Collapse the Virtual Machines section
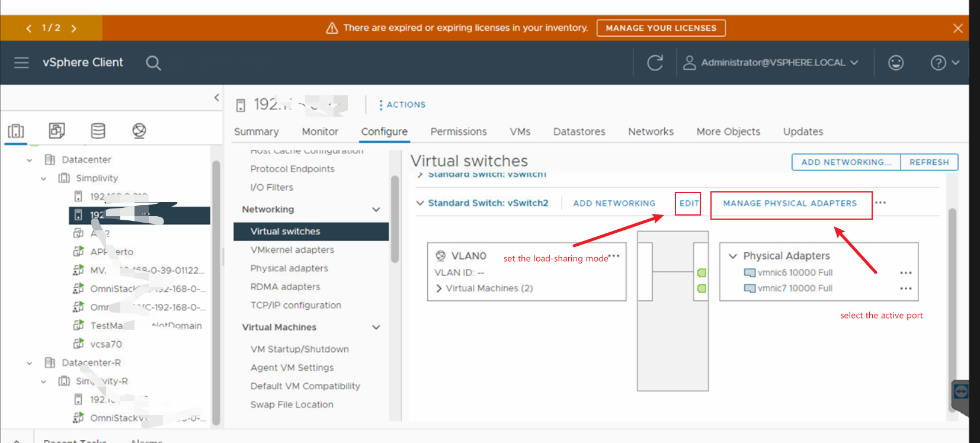 [376, 328]
